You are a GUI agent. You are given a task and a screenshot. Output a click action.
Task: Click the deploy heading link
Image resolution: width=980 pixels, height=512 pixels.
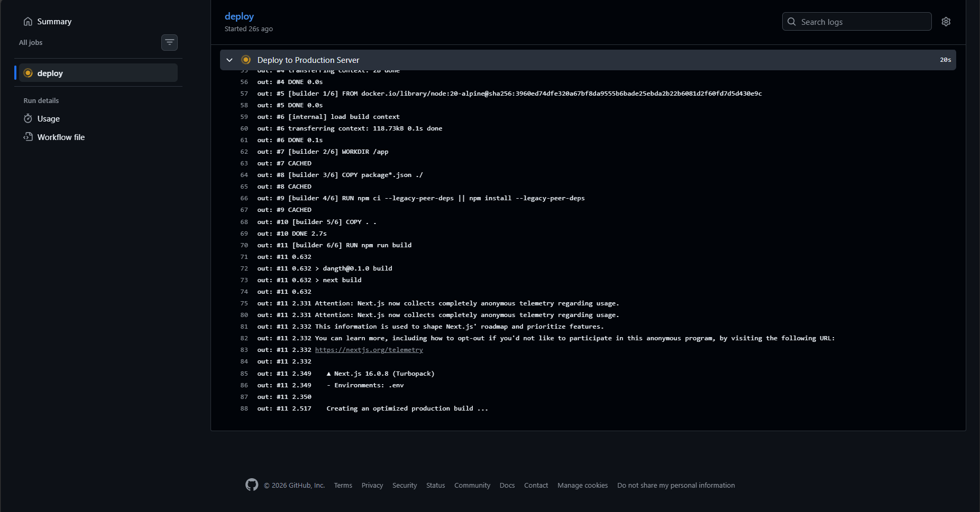(x=239, y=16)
